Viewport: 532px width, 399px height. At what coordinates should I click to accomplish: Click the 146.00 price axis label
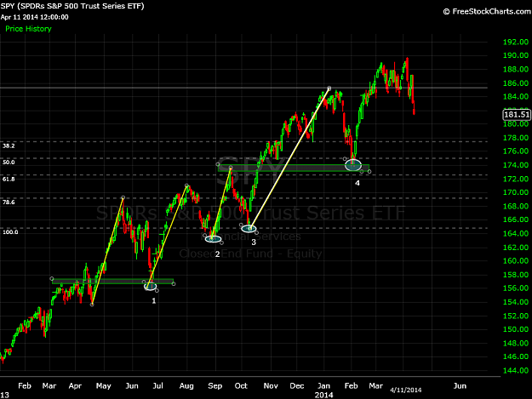click(x=515, y=356)
